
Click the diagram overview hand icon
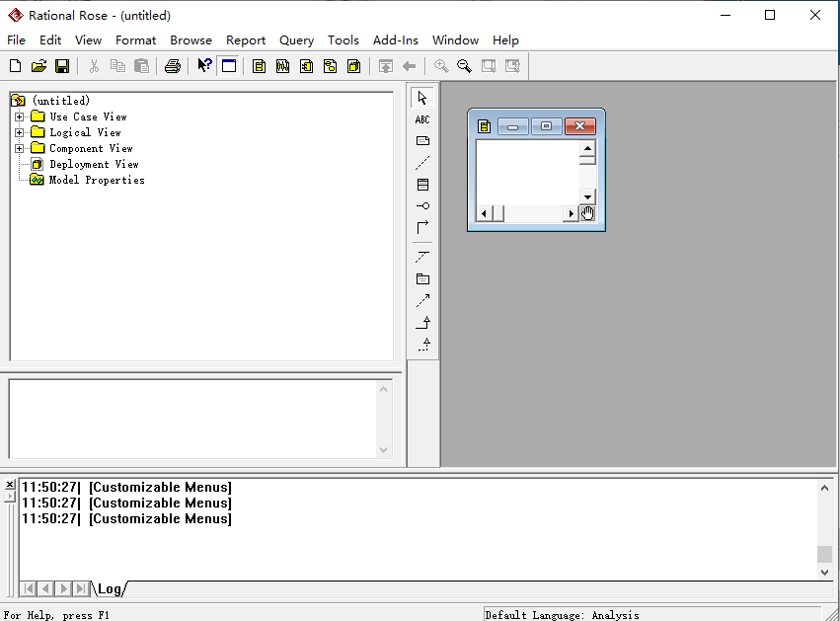click(x=587, y=214)
